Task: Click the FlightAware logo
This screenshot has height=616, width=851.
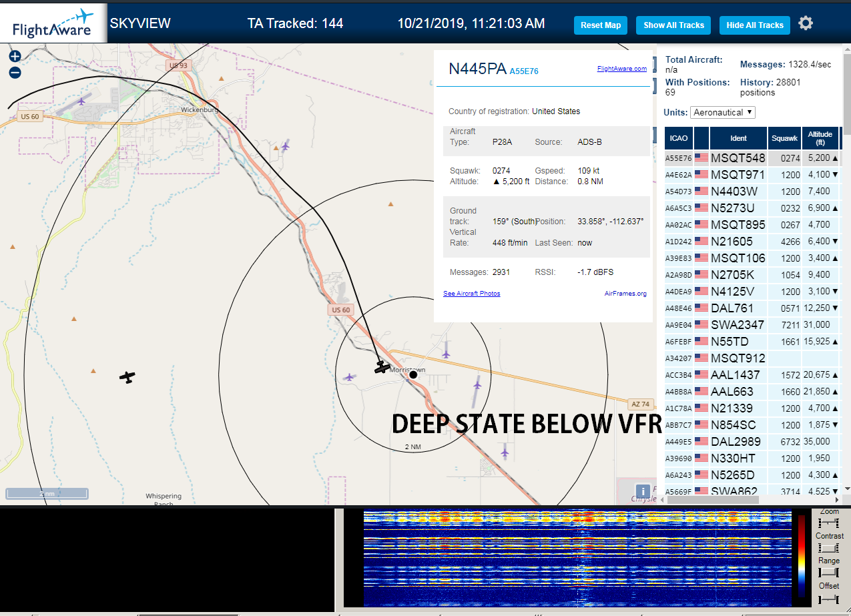Action: click(x=53, y=23)
